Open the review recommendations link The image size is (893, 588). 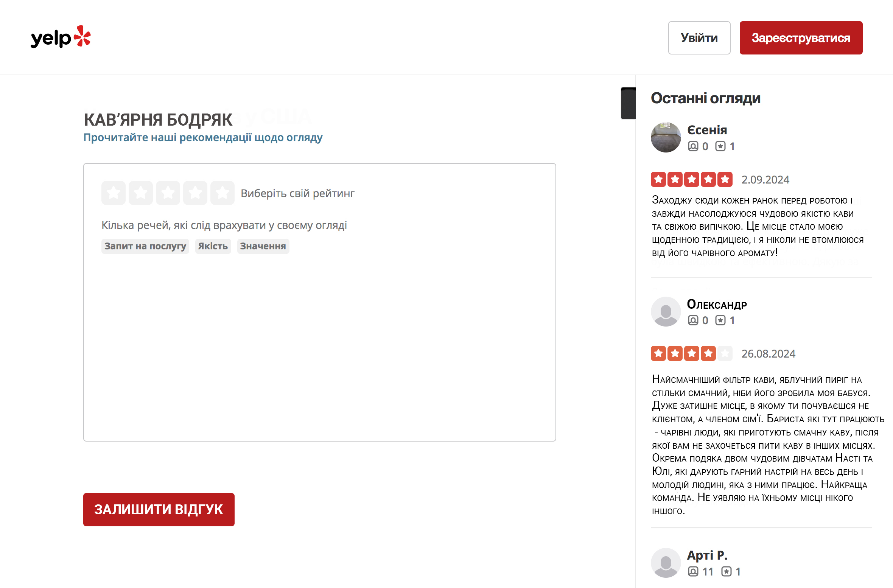pos(203,137)
